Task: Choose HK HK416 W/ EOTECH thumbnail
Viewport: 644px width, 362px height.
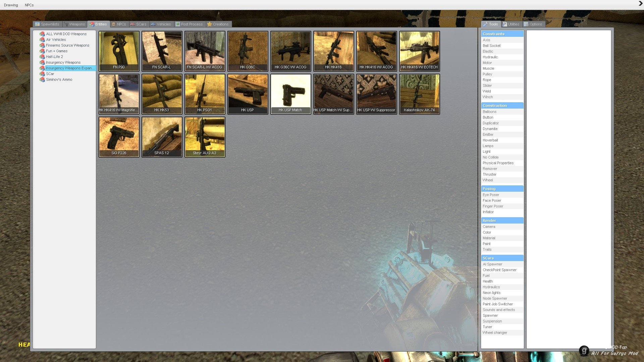Action: 419,51
